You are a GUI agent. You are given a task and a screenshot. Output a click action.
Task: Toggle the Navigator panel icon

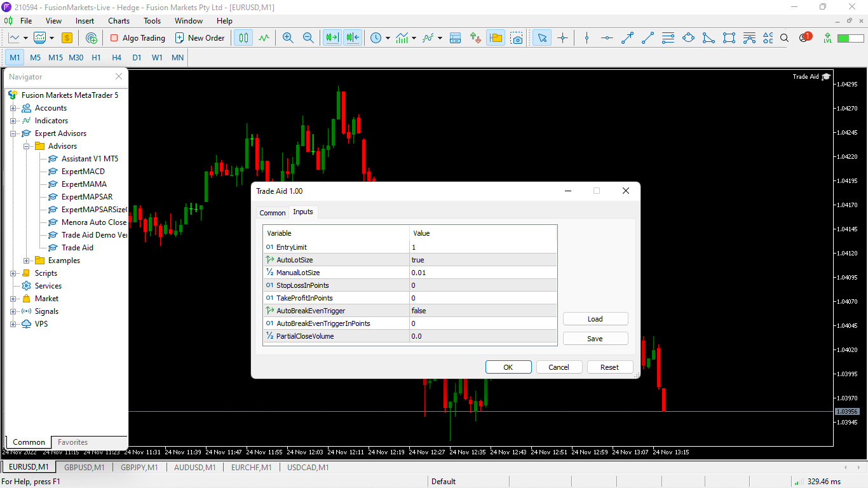point(496,38)
